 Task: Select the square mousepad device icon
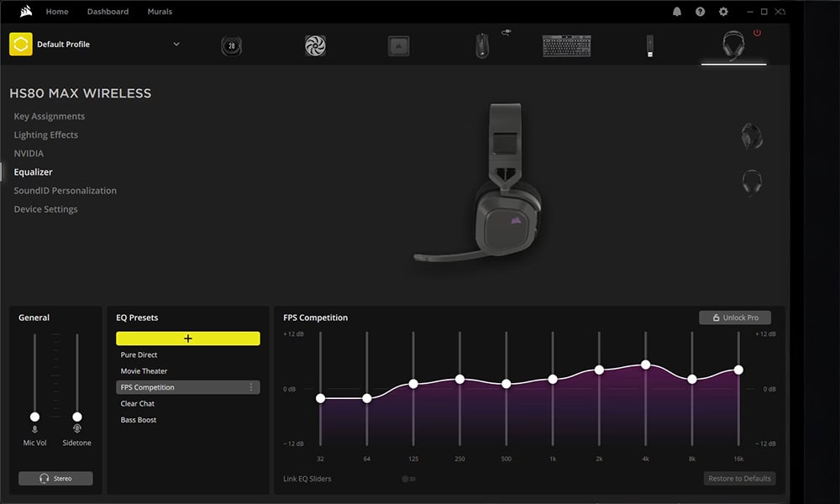click(x=398, y=46)
